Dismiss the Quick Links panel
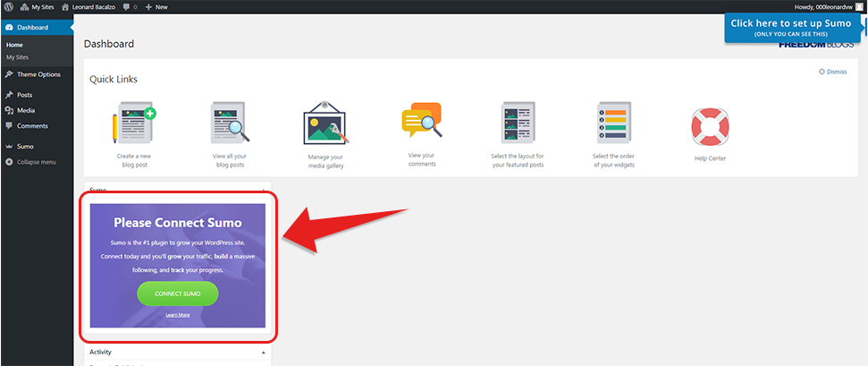This screenshot has width=868, height=366. (x=832, y=72)
